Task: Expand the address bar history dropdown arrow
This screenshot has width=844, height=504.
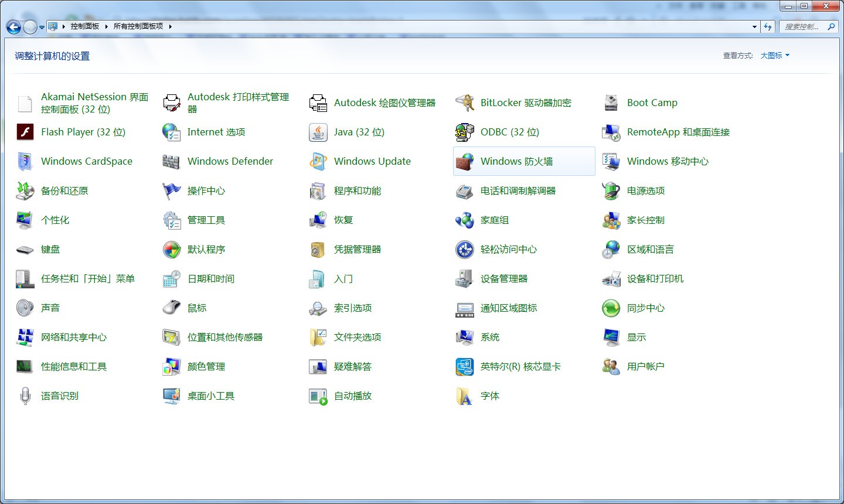Action: [x=754, y=27]
